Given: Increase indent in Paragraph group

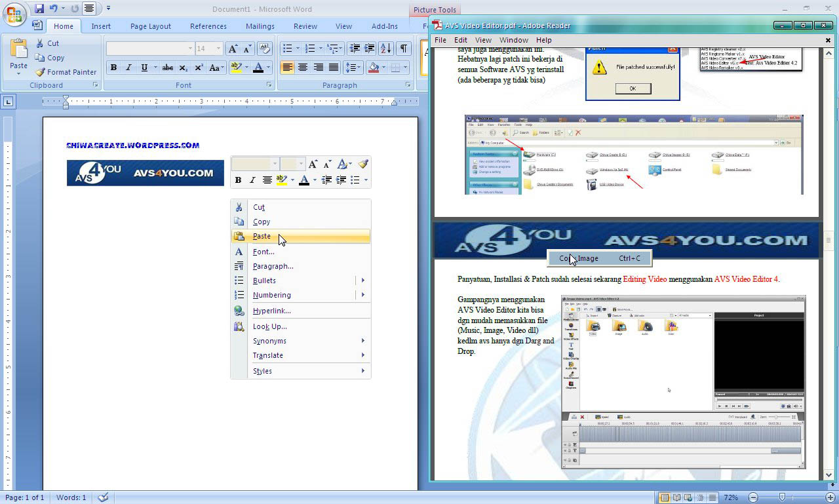Looking at the screenshot, I should [370, 48].
